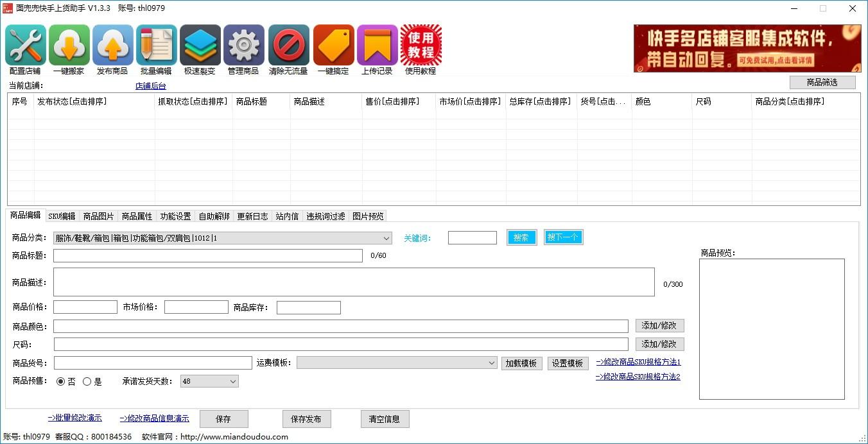
Task: Open the 商品图片 tab
Action: click(x=99, y=216)
